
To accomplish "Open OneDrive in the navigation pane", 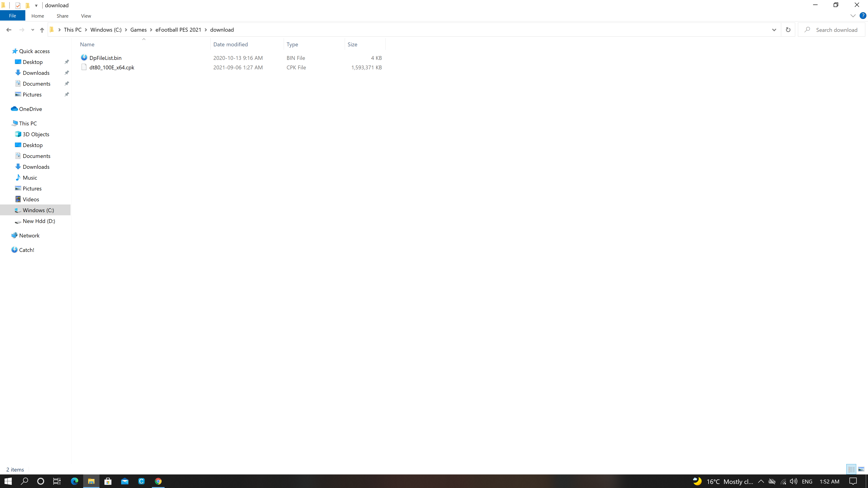I will coord(30,109).
